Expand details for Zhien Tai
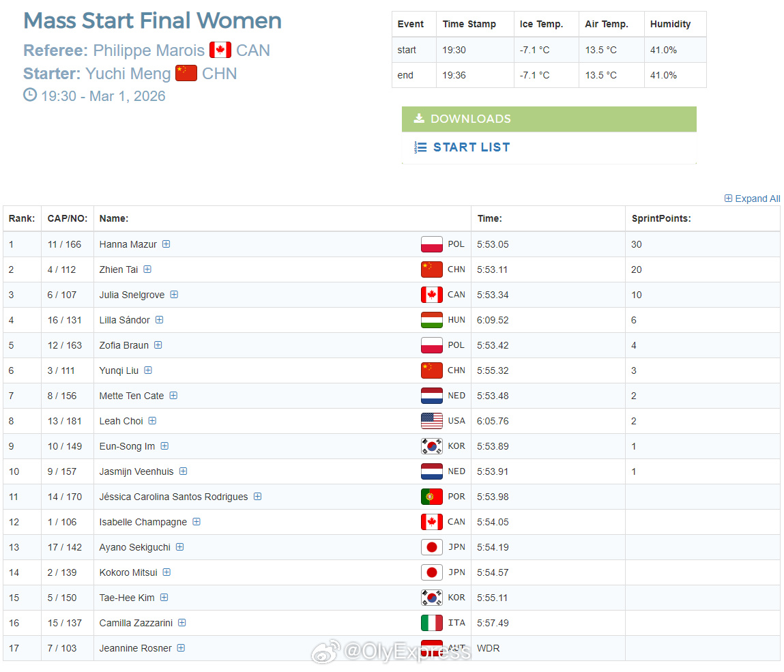The height and width of the screenshot is (672, 784). point(147,269)
